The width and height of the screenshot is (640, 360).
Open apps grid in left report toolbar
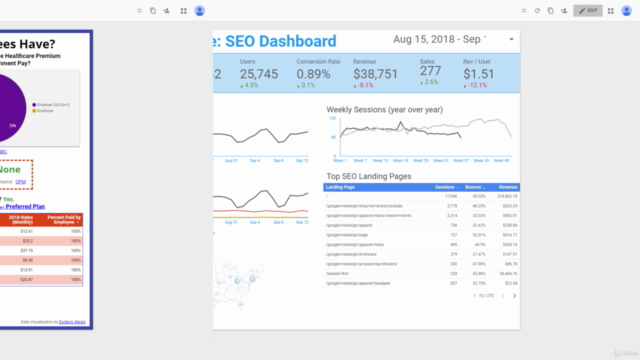(x=184, y=11)
